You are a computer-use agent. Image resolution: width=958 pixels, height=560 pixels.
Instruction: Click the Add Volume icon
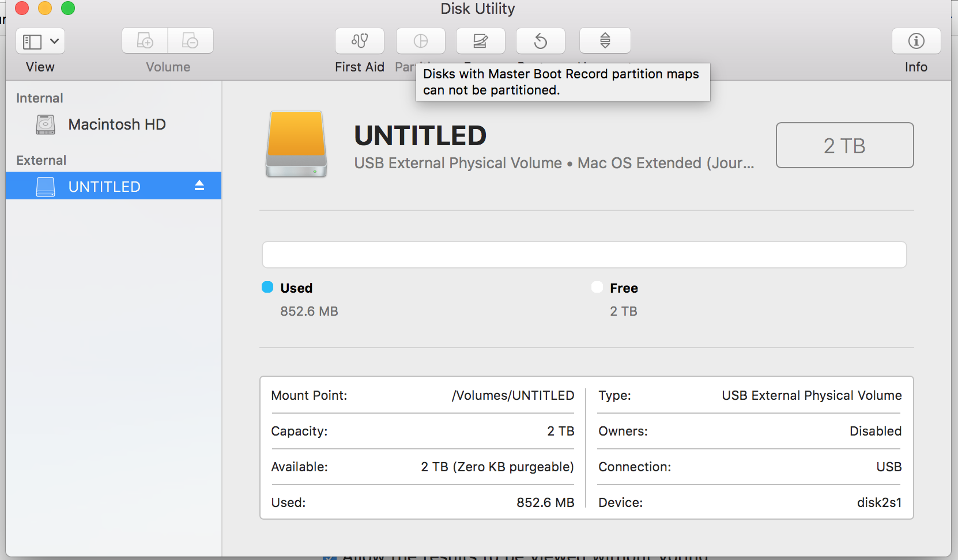(145, 41)
